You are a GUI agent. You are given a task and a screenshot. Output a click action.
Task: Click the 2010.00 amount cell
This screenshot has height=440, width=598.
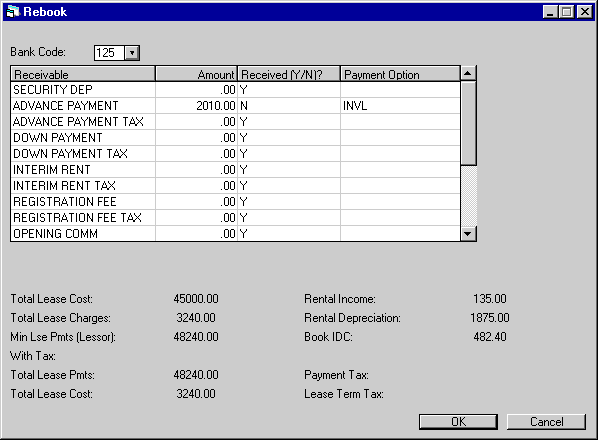pos(196,106)
